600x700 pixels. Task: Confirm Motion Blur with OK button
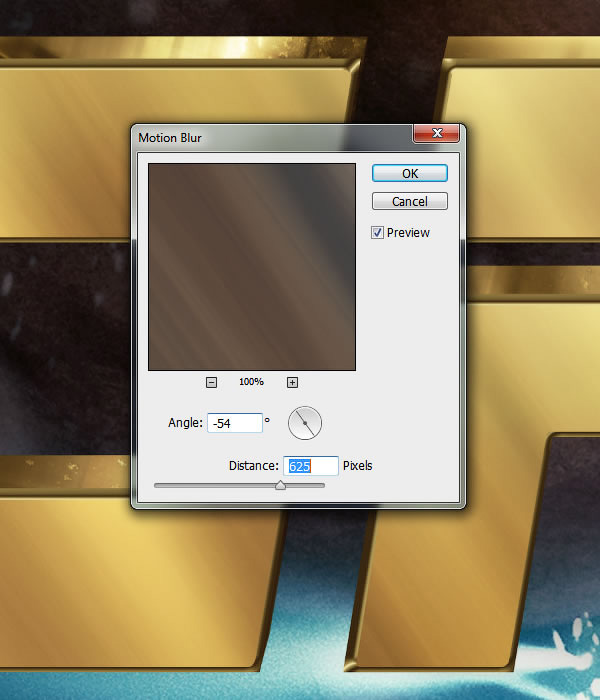409,173
